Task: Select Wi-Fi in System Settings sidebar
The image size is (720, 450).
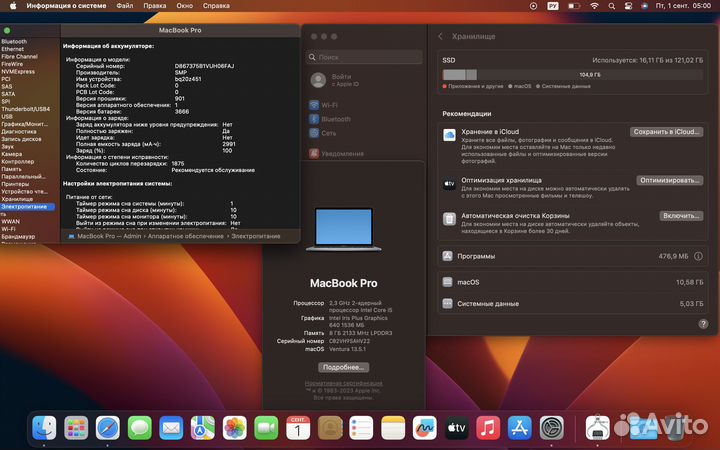Action: pyautogui.click(x=323, y=105)
